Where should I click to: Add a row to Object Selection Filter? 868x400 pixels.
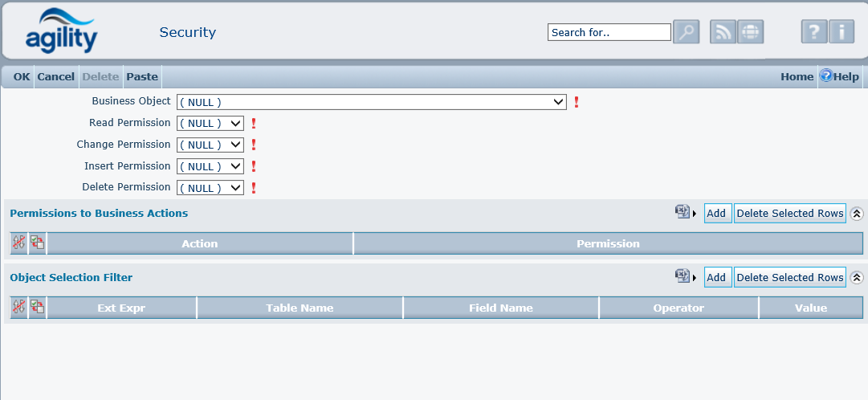coord(716,277)
